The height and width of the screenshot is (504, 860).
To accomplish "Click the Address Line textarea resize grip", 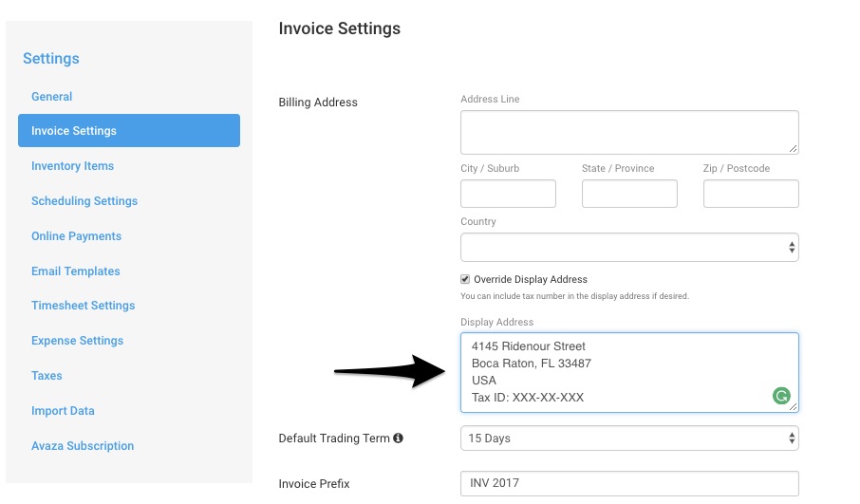I will pyautogui.click(x=794, y=149).
